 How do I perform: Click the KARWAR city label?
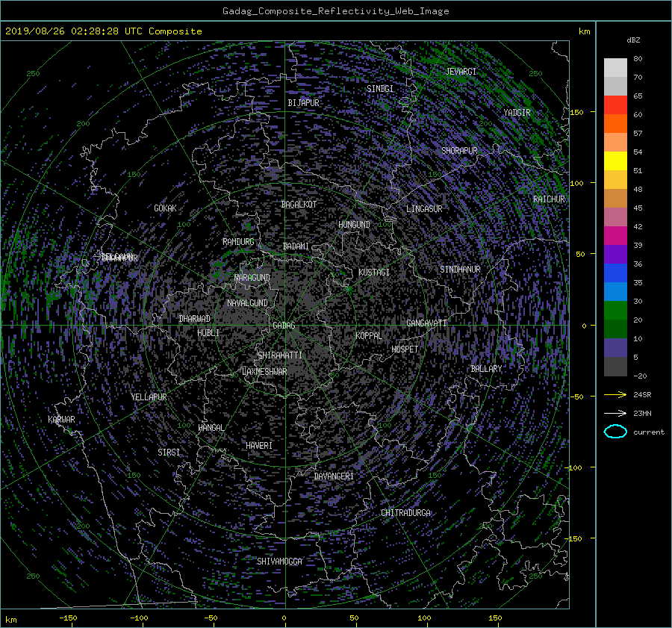(61, 420)
